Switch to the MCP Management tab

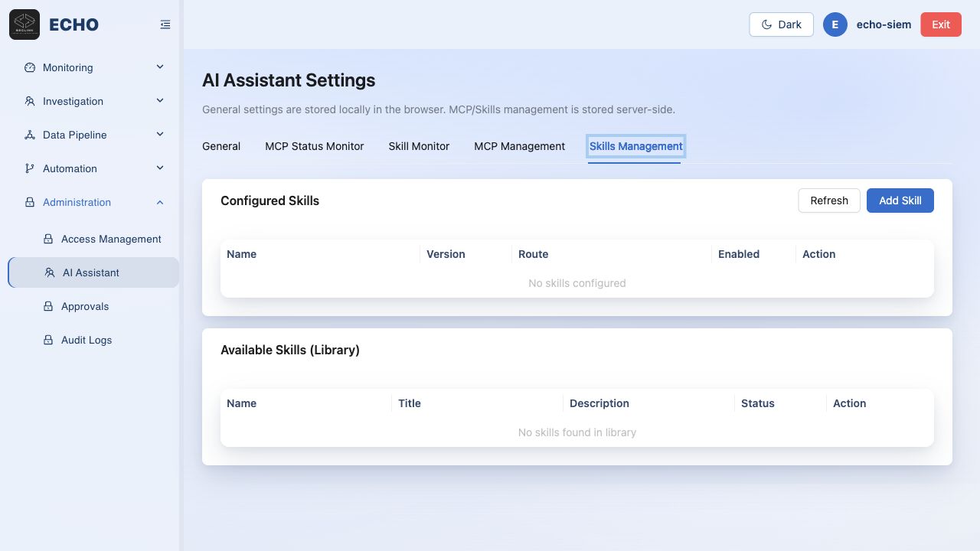click(519, 146)
